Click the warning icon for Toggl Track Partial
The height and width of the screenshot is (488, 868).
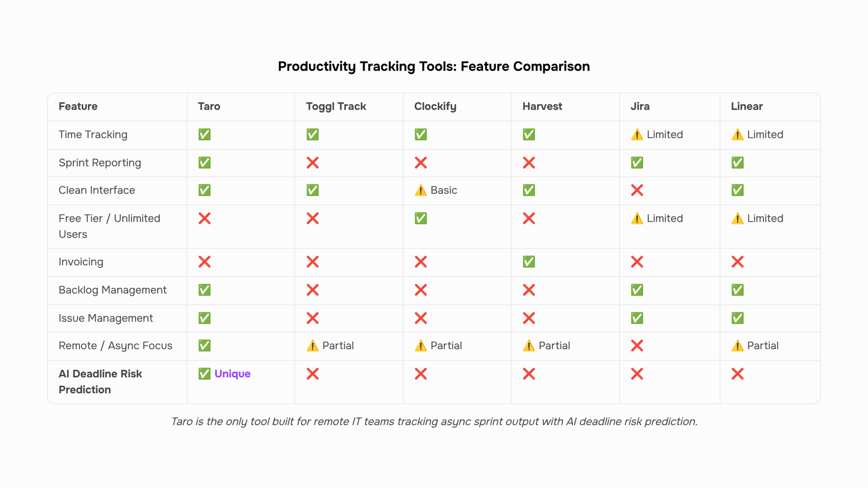[312, 346]
